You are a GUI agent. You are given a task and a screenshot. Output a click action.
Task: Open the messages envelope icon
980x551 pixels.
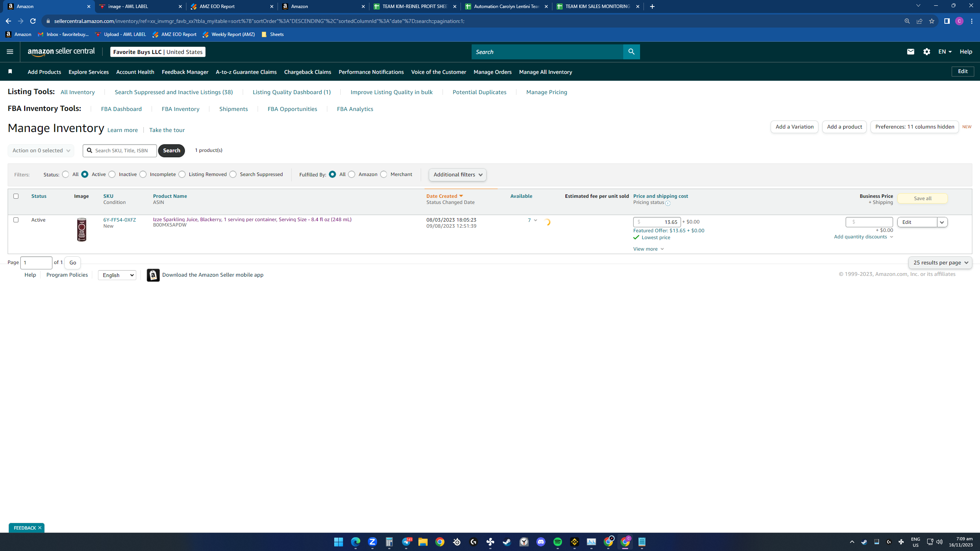[x=910, y=52]
